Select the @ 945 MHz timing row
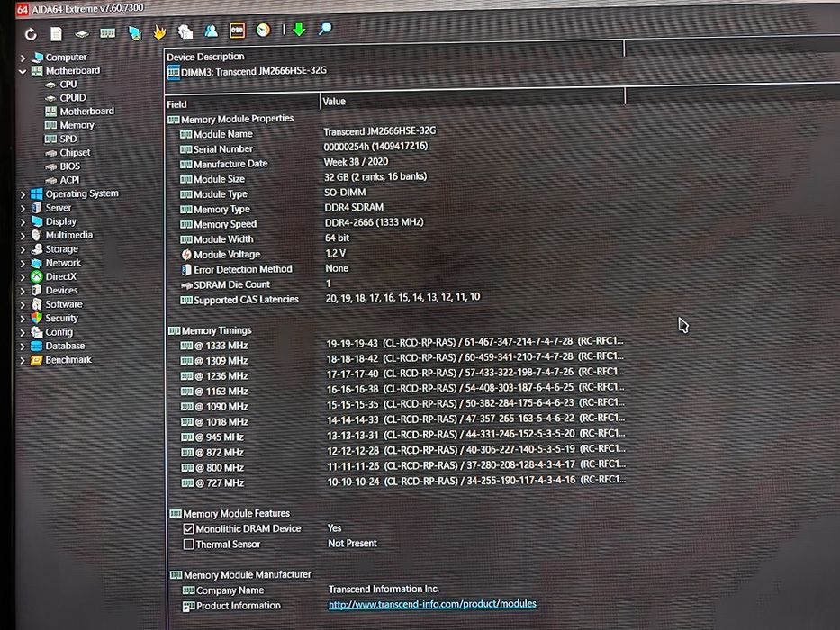 [402, 435]
